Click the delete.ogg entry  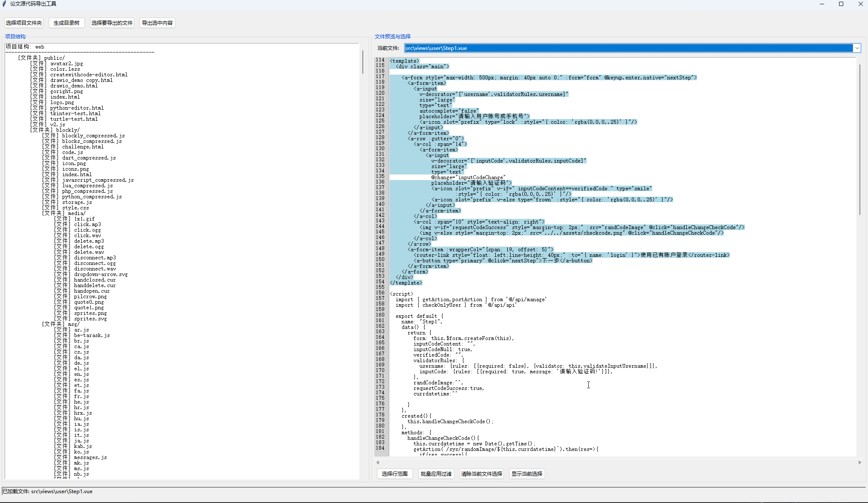(x=79, y=247)
